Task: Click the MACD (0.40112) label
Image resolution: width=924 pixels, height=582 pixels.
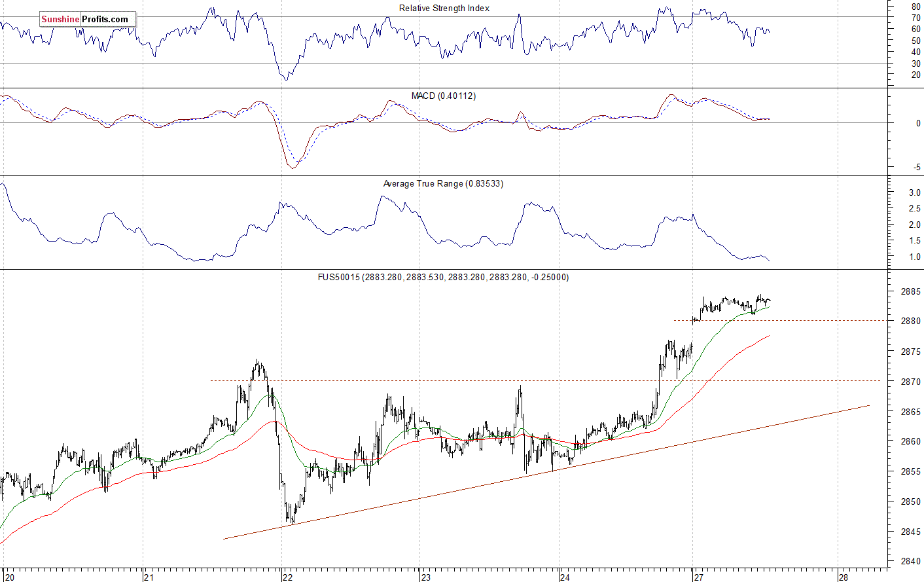Action: pos(444,96)
